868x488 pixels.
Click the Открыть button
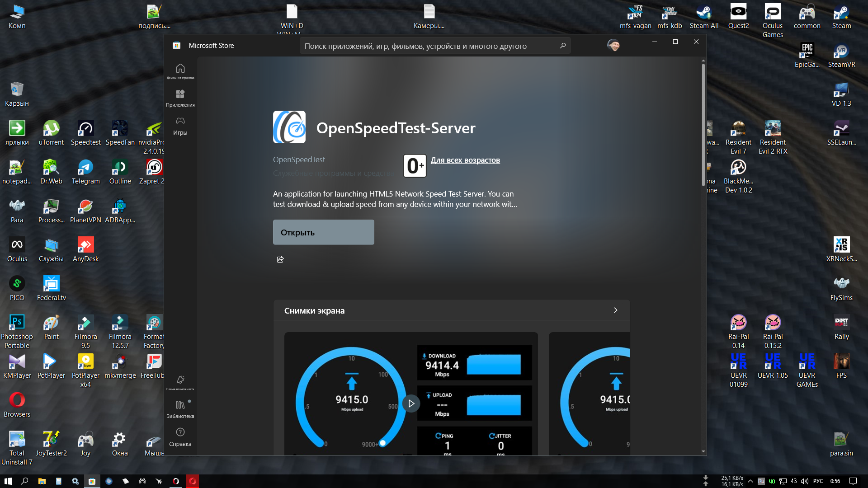(x=324, y=232)
